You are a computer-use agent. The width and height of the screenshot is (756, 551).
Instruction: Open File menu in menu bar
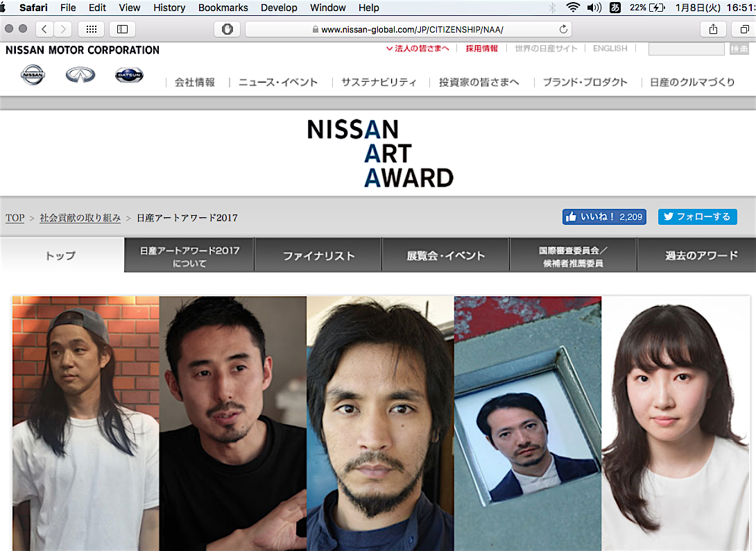68,7
